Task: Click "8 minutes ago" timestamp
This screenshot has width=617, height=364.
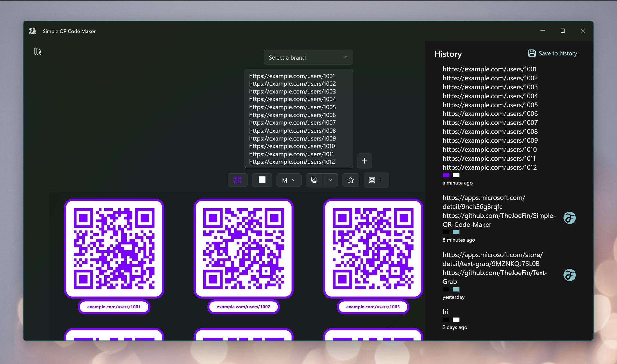Action: click(459, 240)
